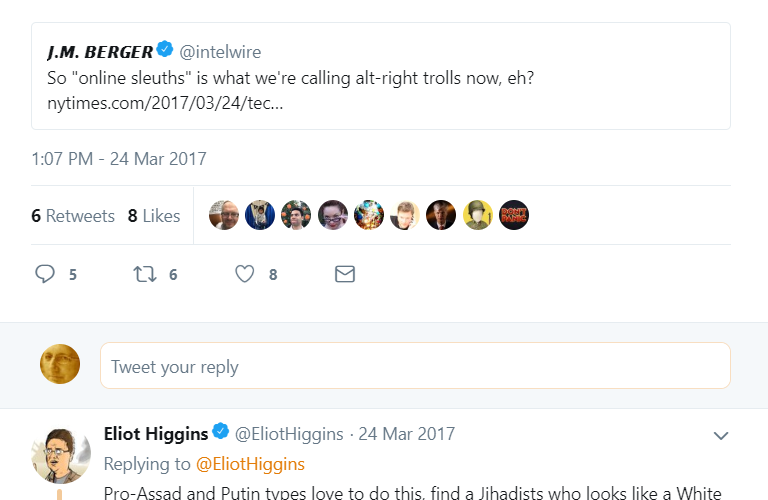
Task: Open the orange @EliotHiggins reply-to mention
Action: tap(250, 464)
